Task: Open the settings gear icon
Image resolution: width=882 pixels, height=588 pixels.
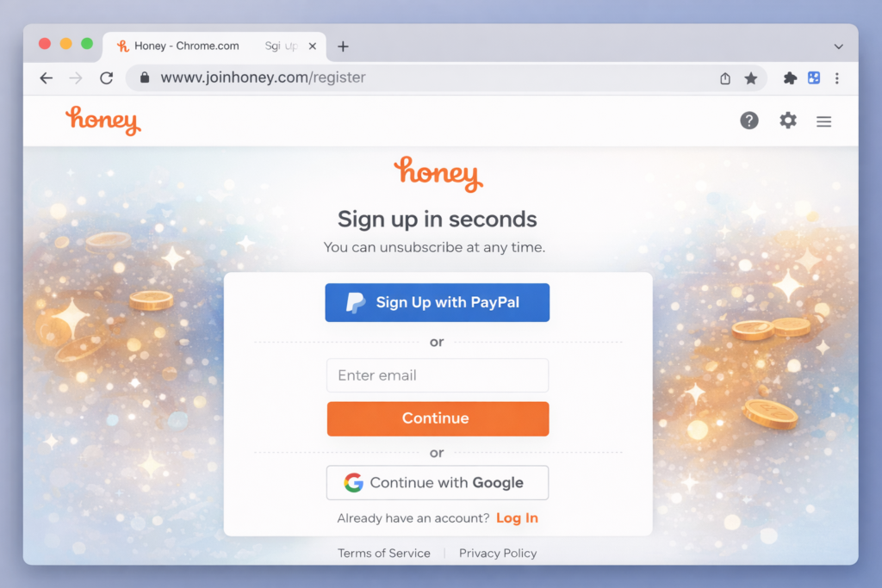Action: point(787,121)
